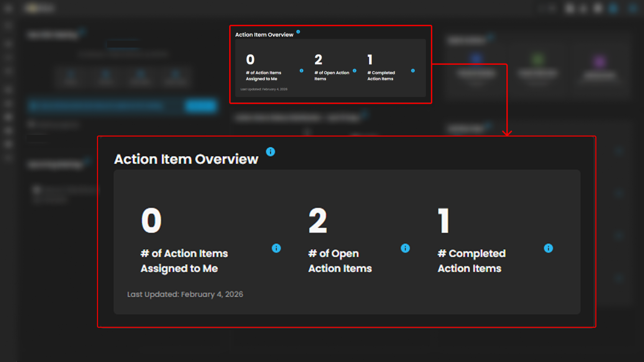The image size is (644, 362).
Task: Click the large 1 completed count in enlarged panel
Action: pos(444,221)
